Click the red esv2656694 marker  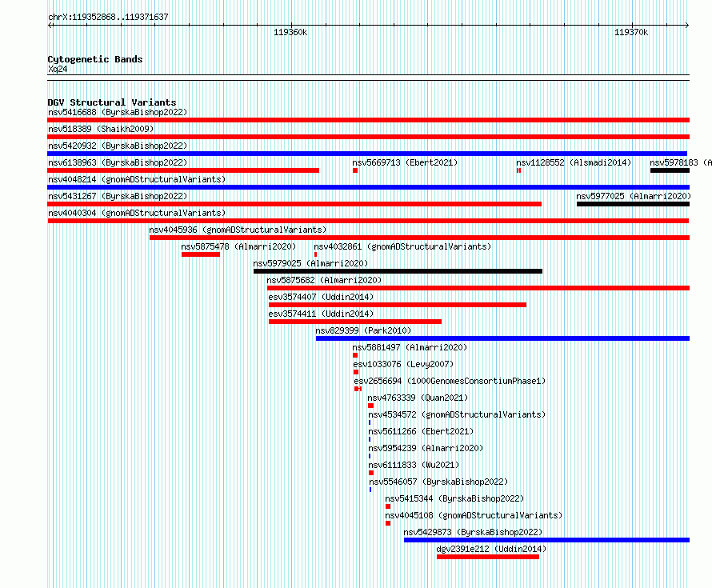(x=358, y=389)
